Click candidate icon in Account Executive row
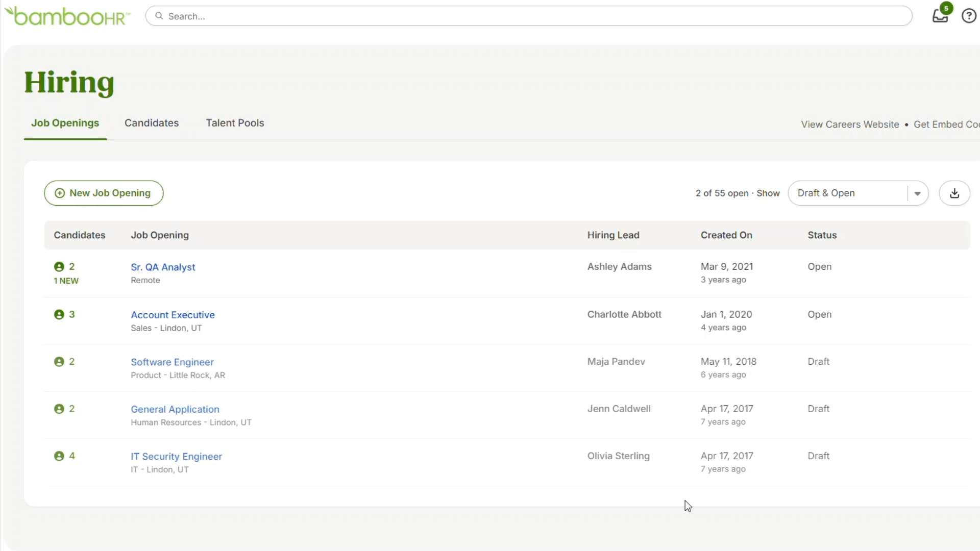This screenshot has height=551, width=980. pos(59,314)
